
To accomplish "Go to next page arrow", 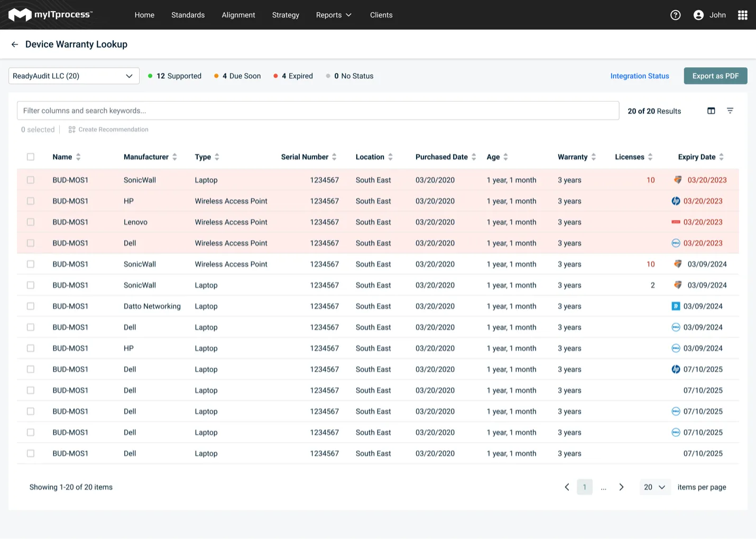I will (x=621, y=487).
